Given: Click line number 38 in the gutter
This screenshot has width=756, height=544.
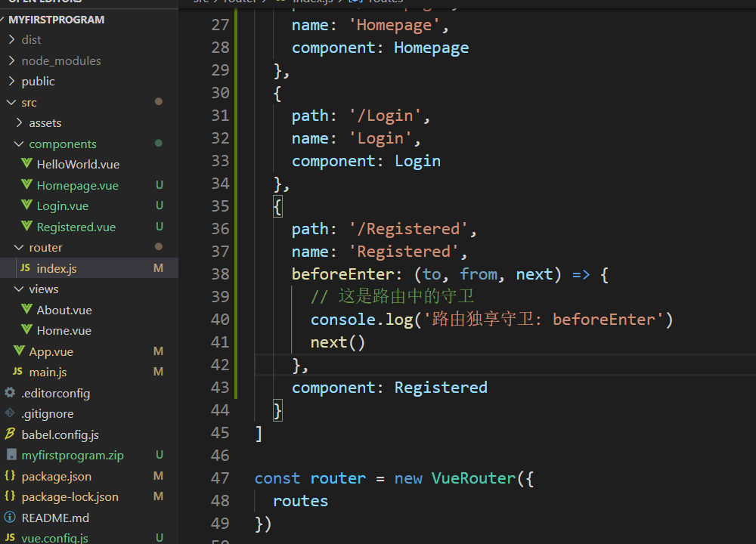Looking at the screenshot, I should (220, 274).
